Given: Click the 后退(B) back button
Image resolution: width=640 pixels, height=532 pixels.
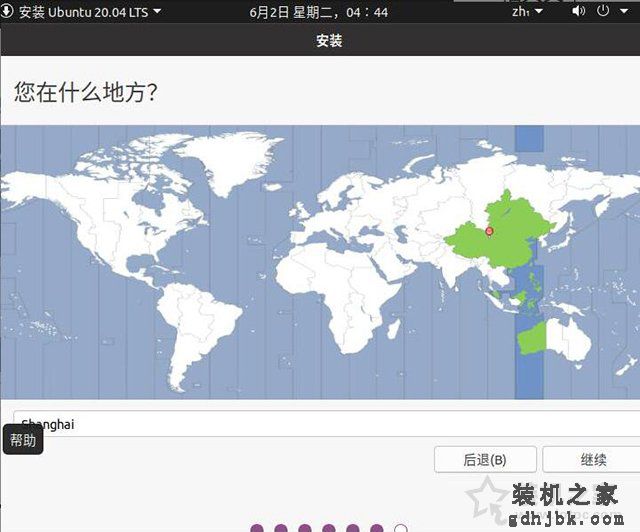Looking at the screenshot, I should tap(485, 459).
